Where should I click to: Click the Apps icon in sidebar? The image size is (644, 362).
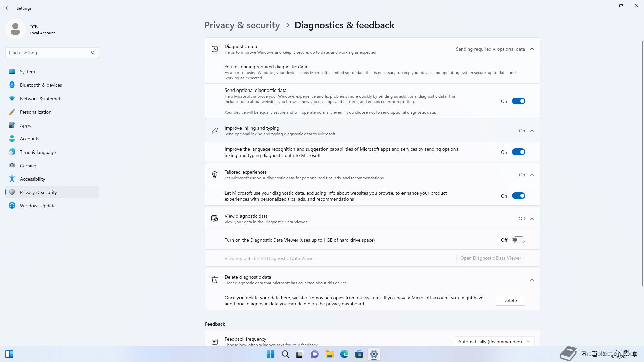click(12, 125)
